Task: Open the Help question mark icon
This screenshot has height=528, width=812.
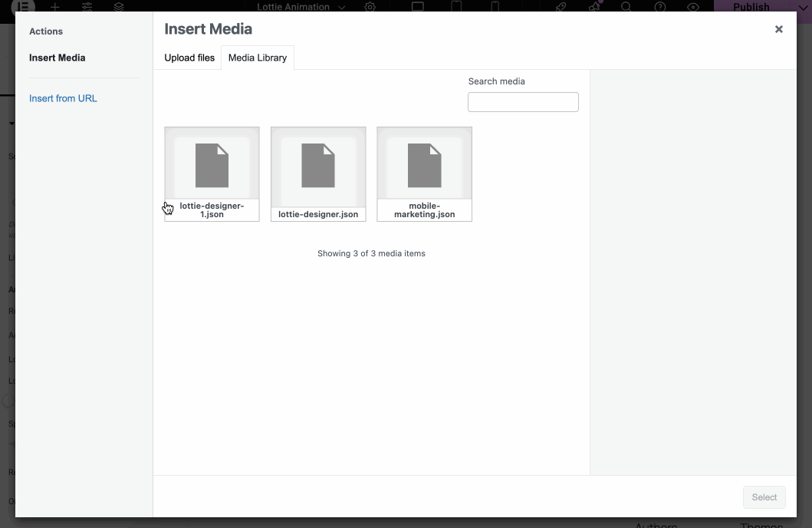Action: 659,7
